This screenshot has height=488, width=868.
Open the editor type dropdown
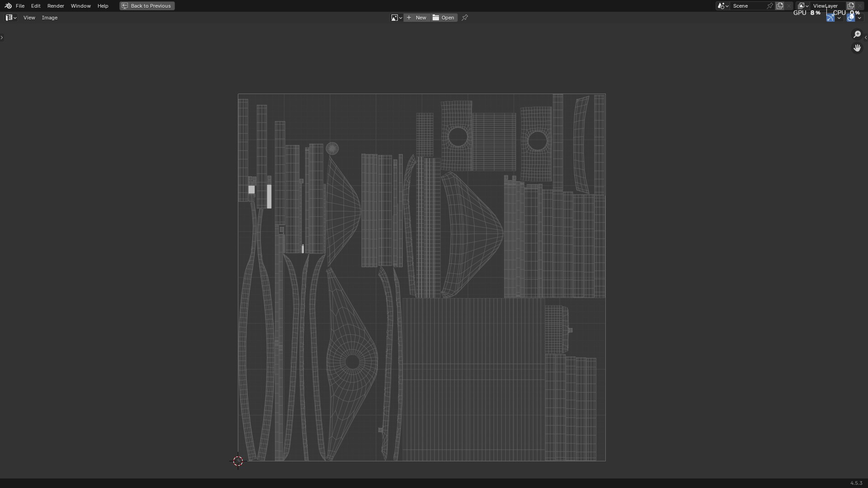[11, 18]
